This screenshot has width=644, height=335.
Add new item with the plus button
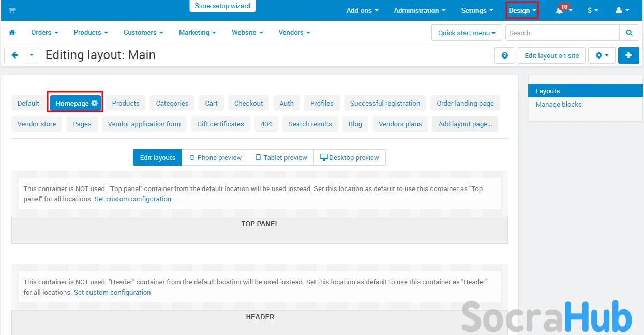pos(628,55)
